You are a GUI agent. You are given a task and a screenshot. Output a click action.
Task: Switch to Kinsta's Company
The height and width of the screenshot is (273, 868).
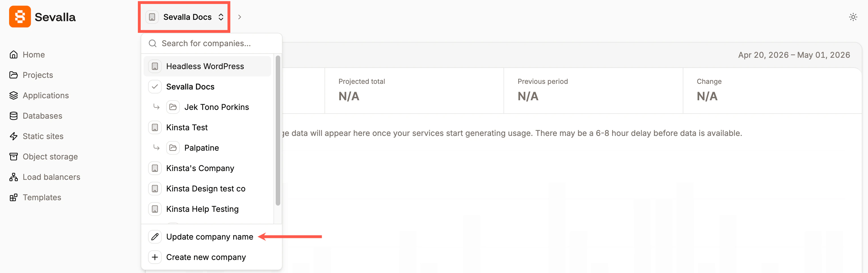207,169
